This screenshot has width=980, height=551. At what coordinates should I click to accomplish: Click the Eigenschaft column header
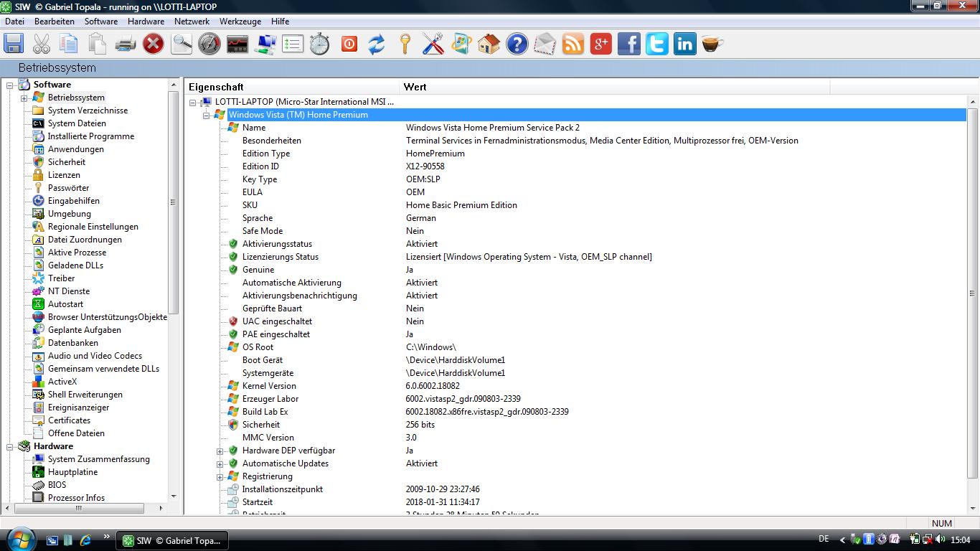point(292,87)
